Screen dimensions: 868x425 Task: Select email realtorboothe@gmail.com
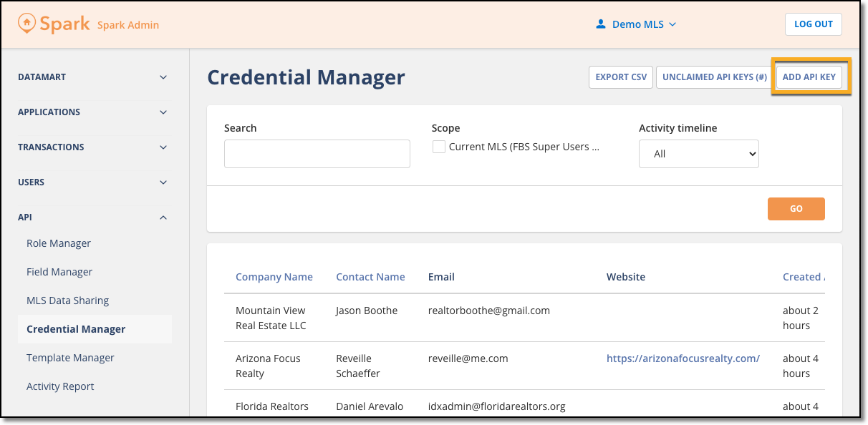[x=489, y=311]
